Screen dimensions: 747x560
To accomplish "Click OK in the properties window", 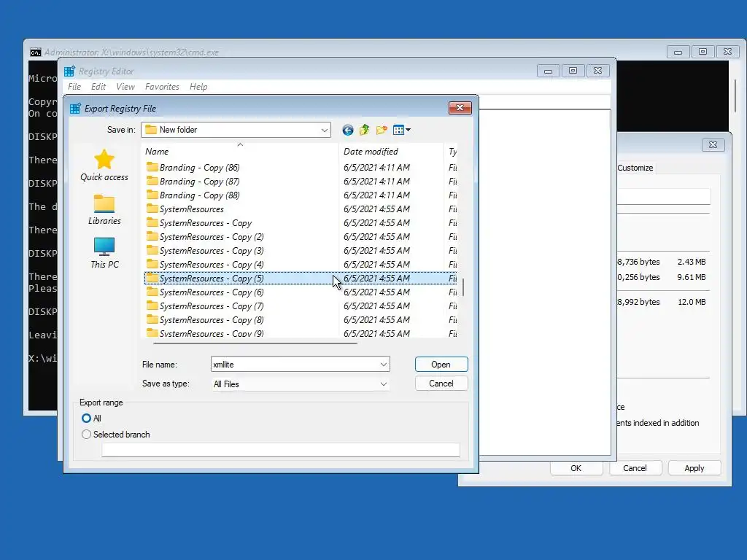I will click(x=576, y=468).
